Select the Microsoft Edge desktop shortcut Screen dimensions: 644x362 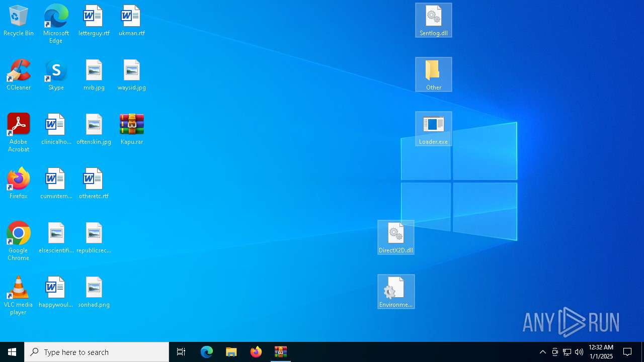tap(56, 24)
